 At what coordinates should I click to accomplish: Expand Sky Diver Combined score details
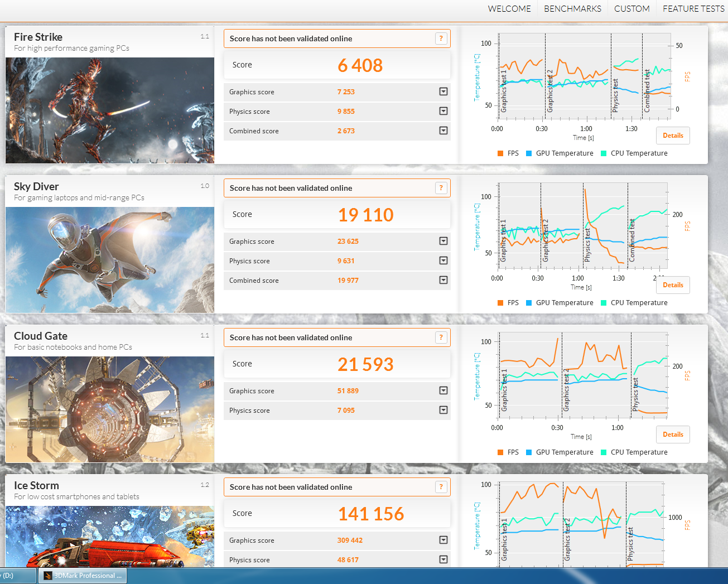(443, 280)
